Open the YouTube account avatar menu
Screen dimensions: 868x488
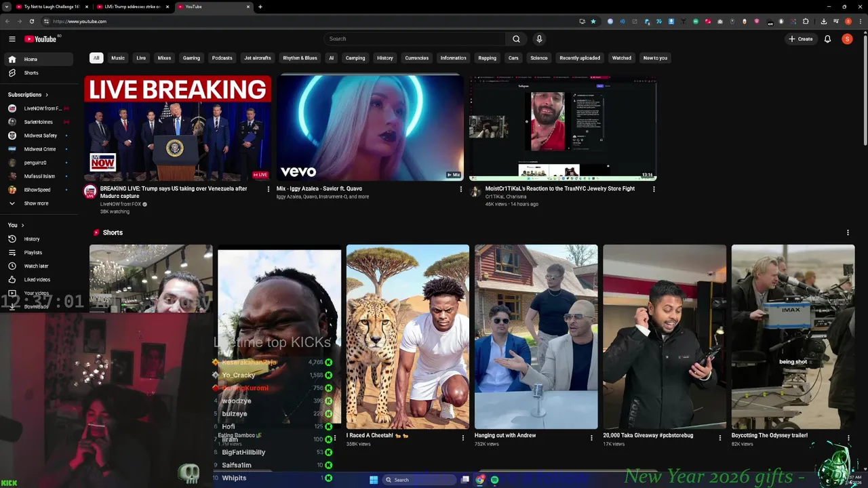pyautogui.click(x=847, y=39)
